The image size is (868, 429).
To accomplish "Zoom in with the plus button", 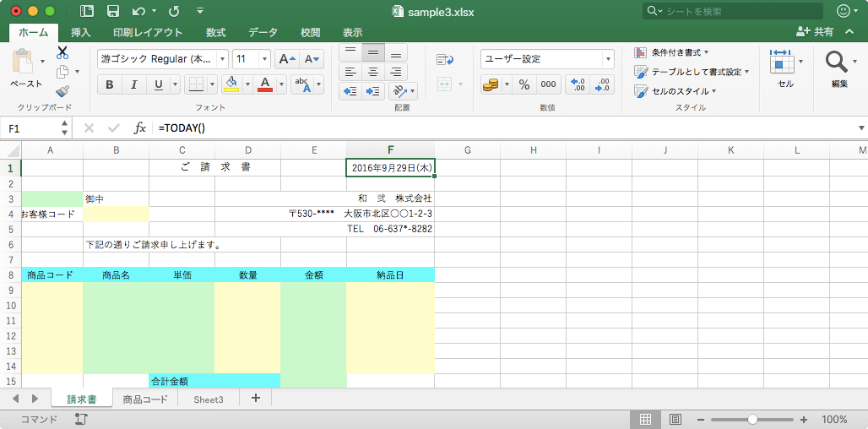I will coord(804,419).
